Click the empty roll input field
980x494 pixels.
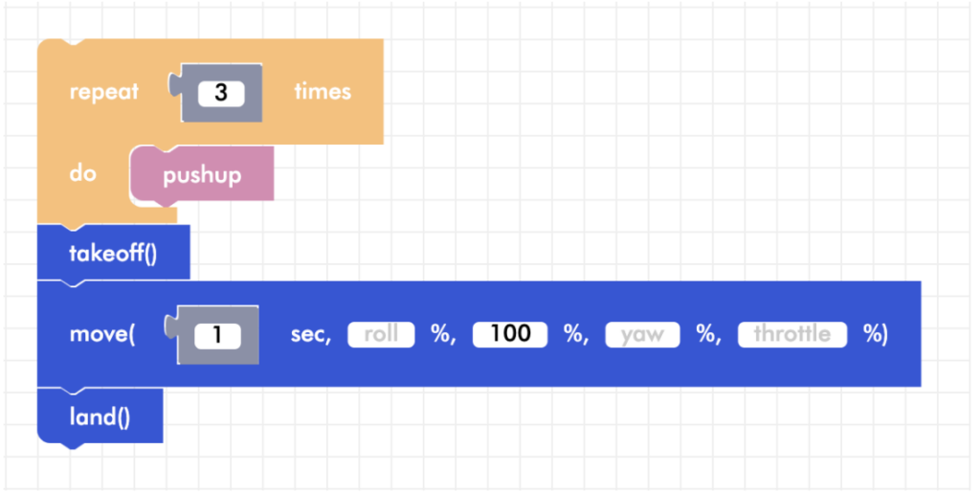381,334
